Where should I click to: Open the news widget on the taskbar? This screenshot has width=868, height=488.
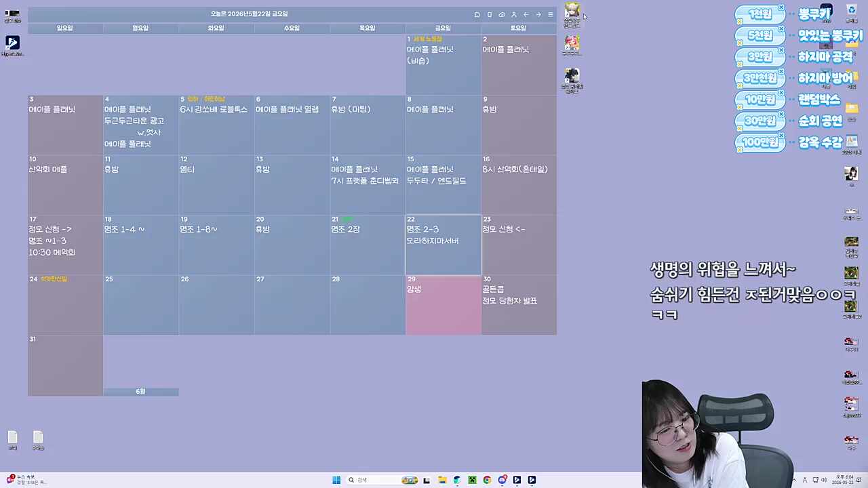pos(26,479)
